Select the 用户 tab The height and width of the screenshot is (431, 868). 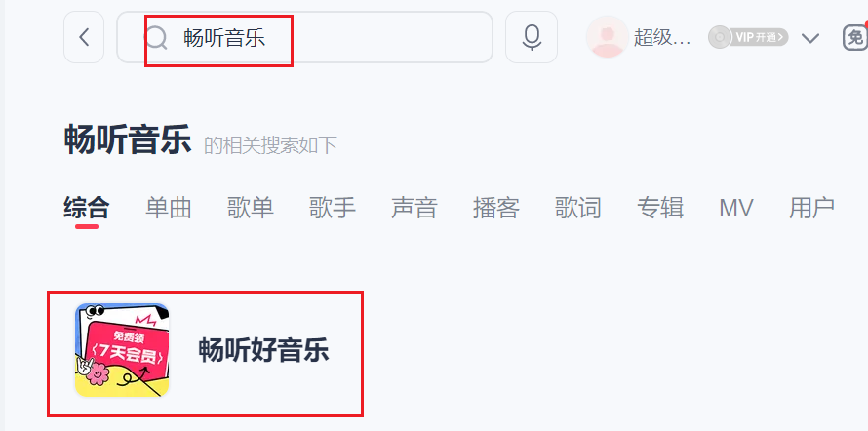[811, 208]
